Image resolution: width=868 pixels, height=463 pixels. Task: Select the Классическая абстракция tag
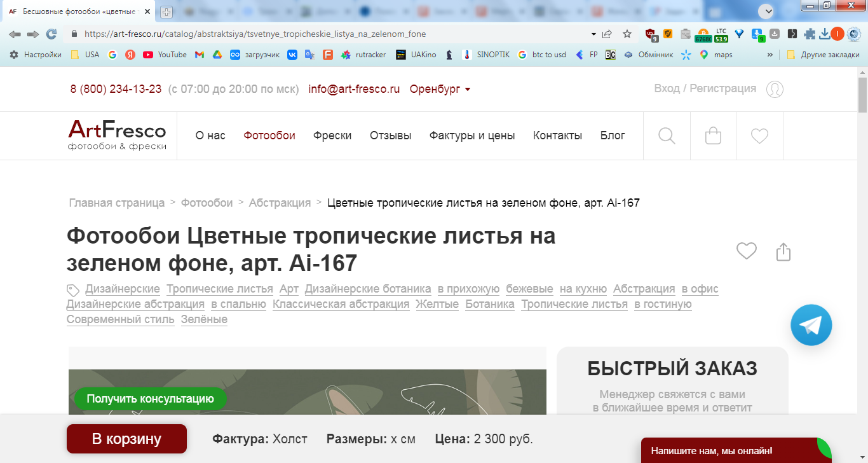[341, 305]
